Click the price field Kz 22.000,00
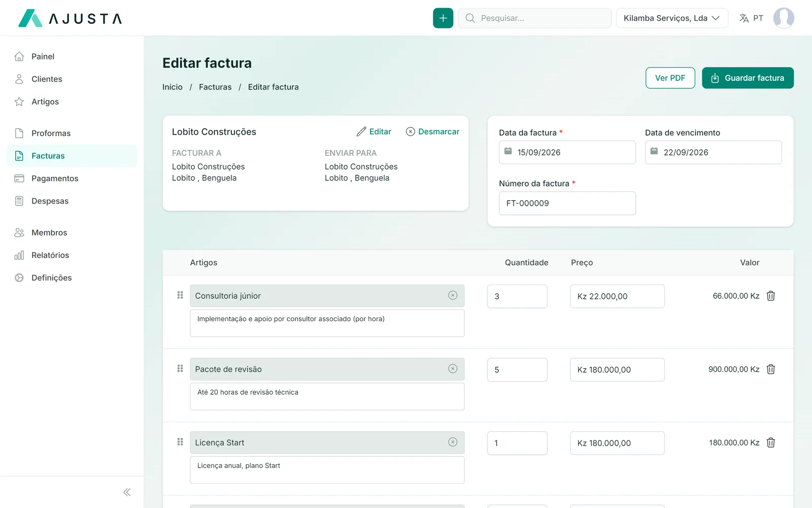Image resolution: width=812 pixels, height=508 pixels. [617, 296]
